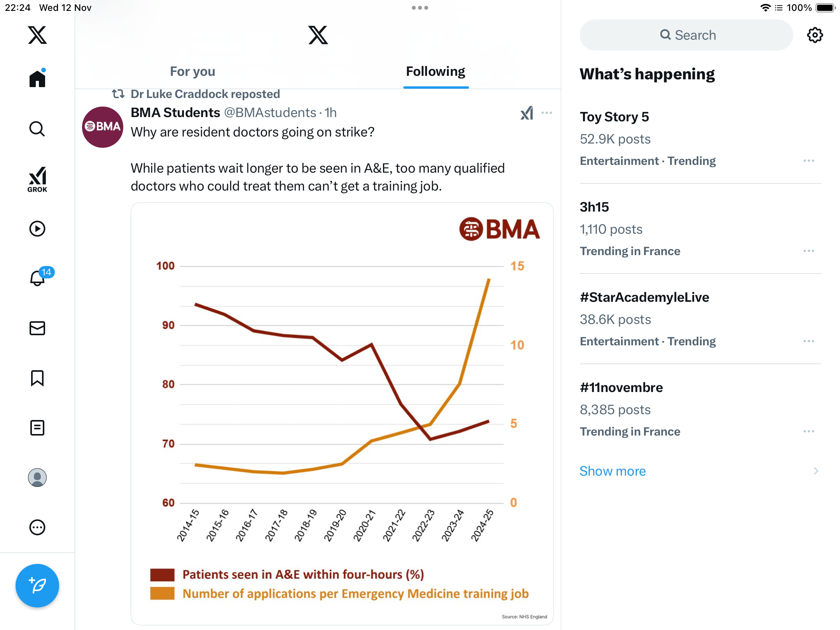Open trending settings gear icon
The width and height of the screenshot is (840, 630).
[815, 35]
